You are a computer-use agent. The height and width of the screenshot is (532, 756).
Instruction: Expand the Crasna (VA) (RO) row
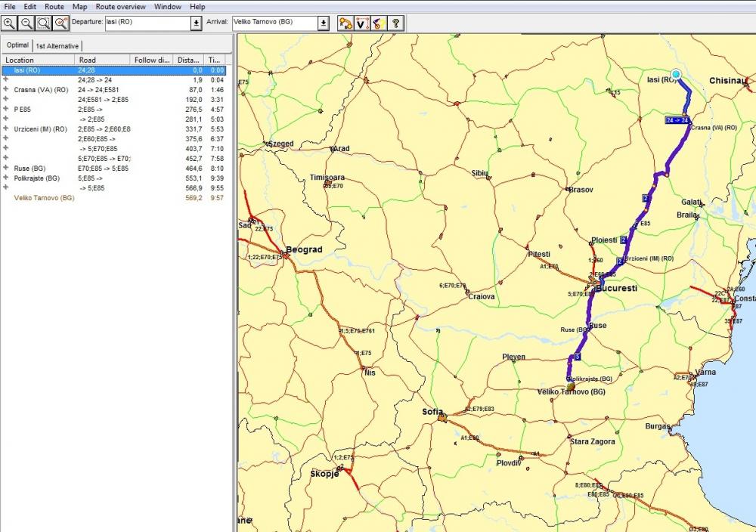click(x=6, y=89)
